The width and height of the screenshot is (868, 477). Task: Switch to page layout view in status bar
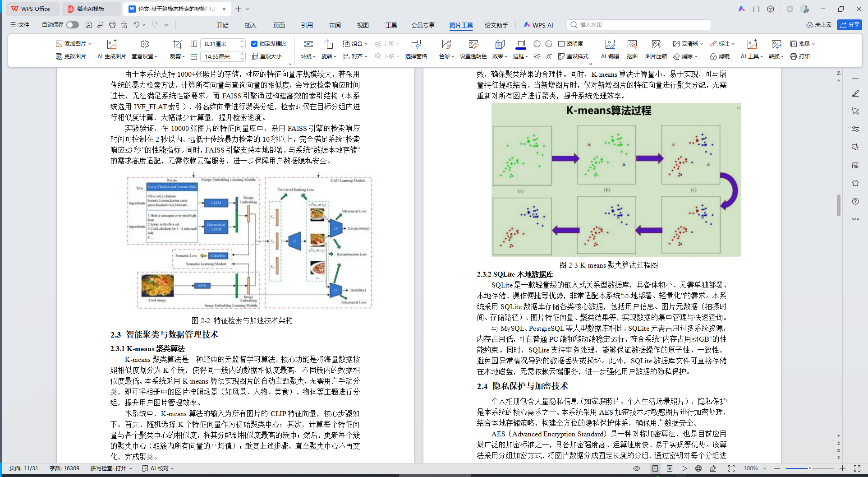click(655, 468)
